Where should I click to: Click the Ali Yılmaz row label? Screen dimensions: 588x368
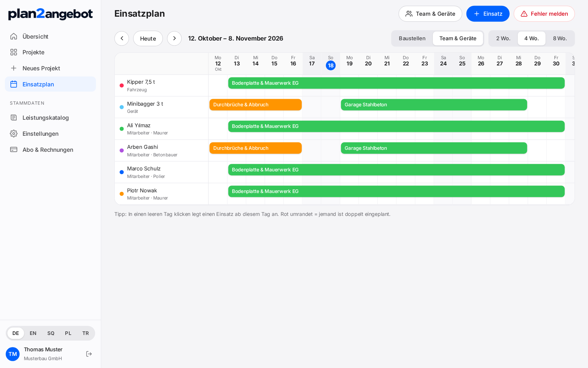[161, 129]
